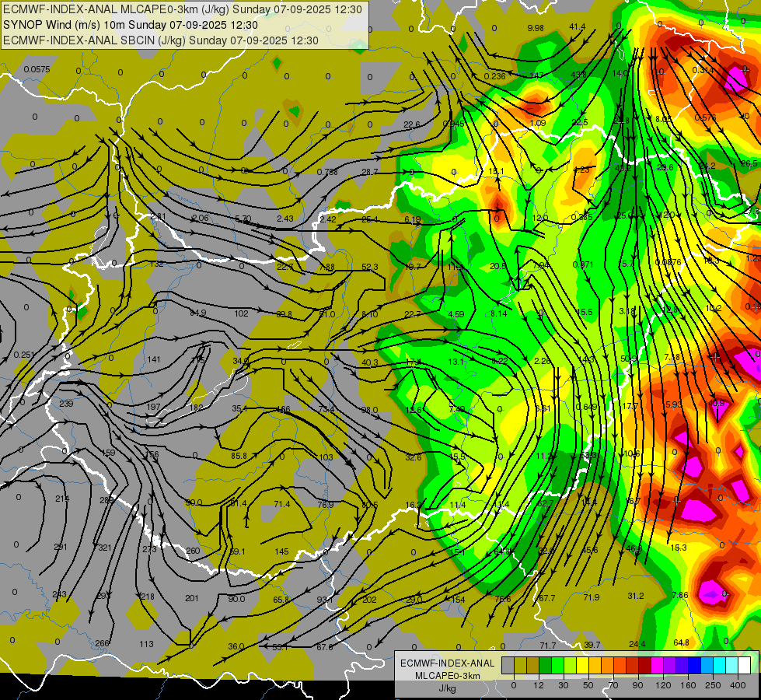Click the map value '197'
The width and height of the screenshot is (761, 700).
pyautogui.click(x=153, y=407)
